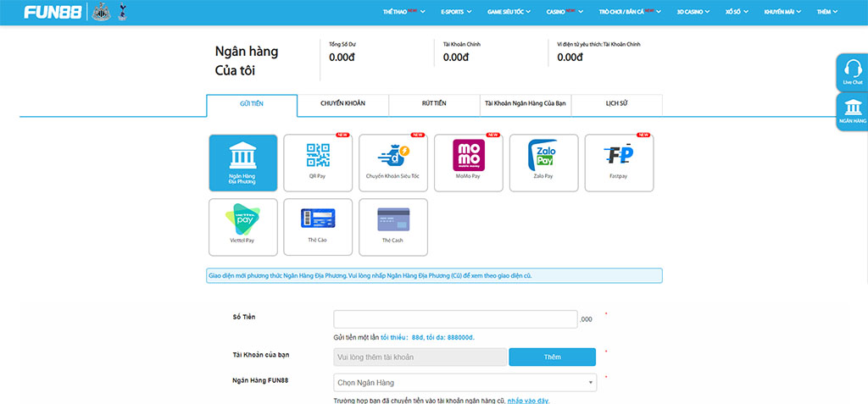Click the Newcastle club crest icon
Viewport: 868px width, 404px height.
pos(102,12)
